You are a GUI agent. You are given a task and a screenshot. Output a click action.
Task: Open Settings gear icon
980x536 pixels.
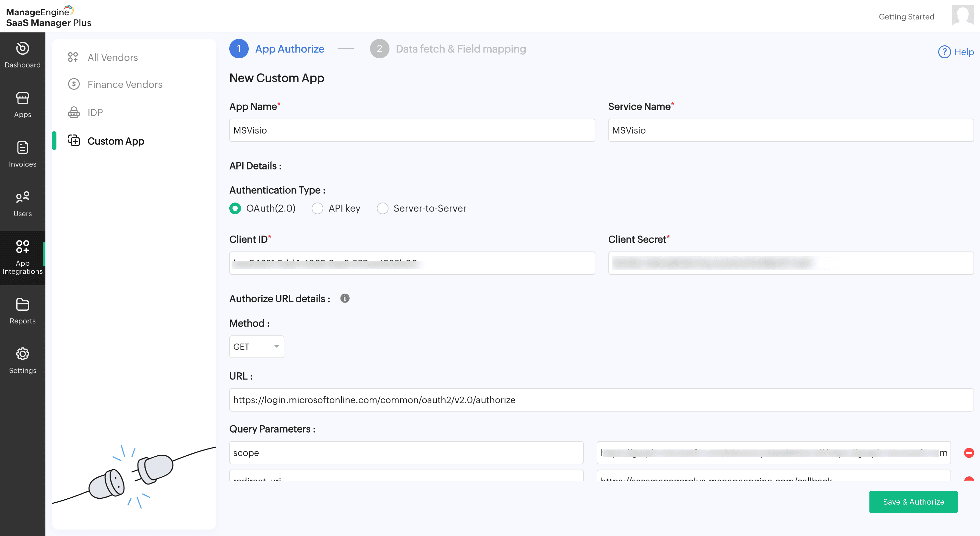point(22,354)
